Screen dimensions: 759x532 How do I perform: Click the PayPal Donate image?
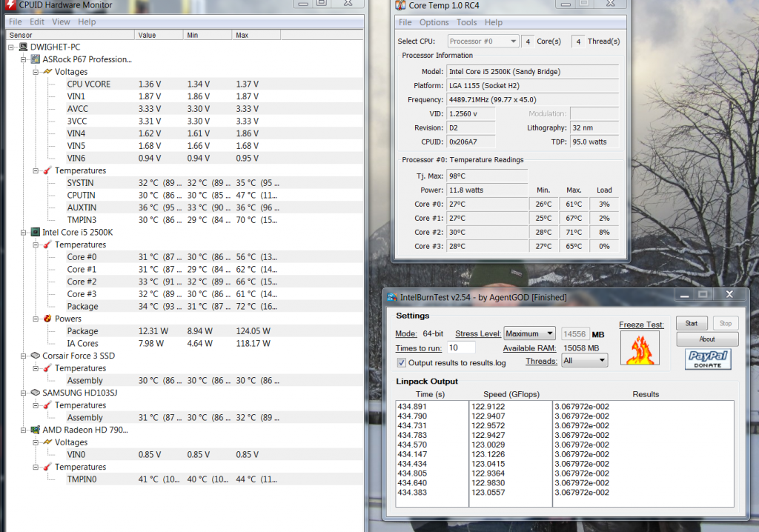tap(708, 359)
